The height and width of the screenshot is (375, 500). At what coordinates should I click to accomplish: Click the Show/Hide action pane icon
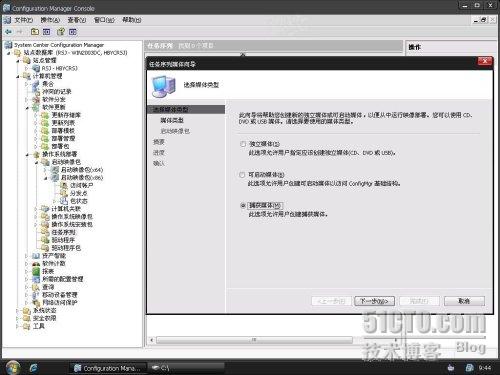(x=73, y=32)
